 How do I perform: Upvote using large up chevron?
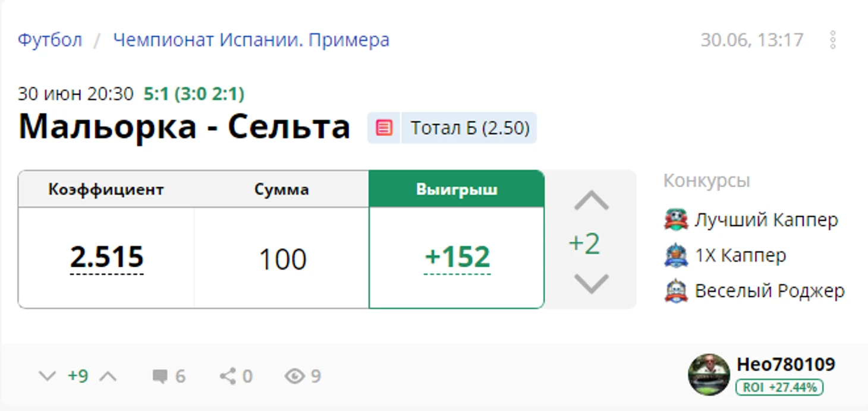[x=592, y=201]
